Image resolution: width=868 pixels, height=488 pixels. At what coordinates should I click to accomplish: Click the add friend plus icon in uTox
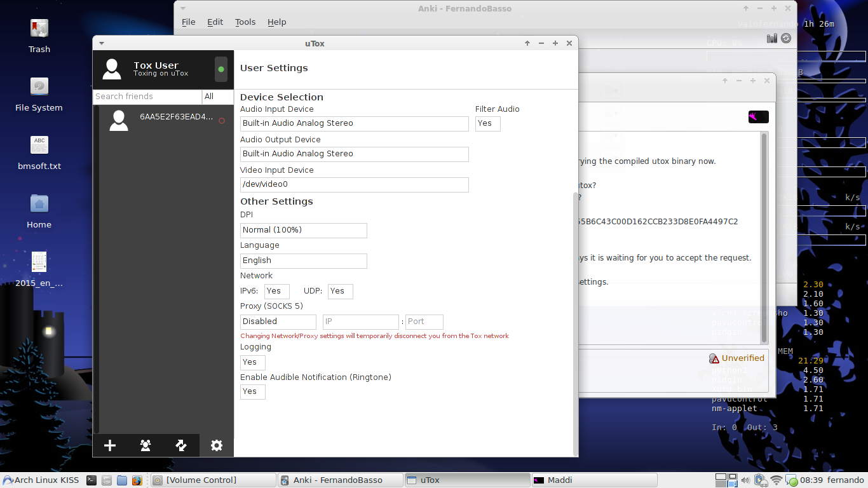click(x=110, y=445)
